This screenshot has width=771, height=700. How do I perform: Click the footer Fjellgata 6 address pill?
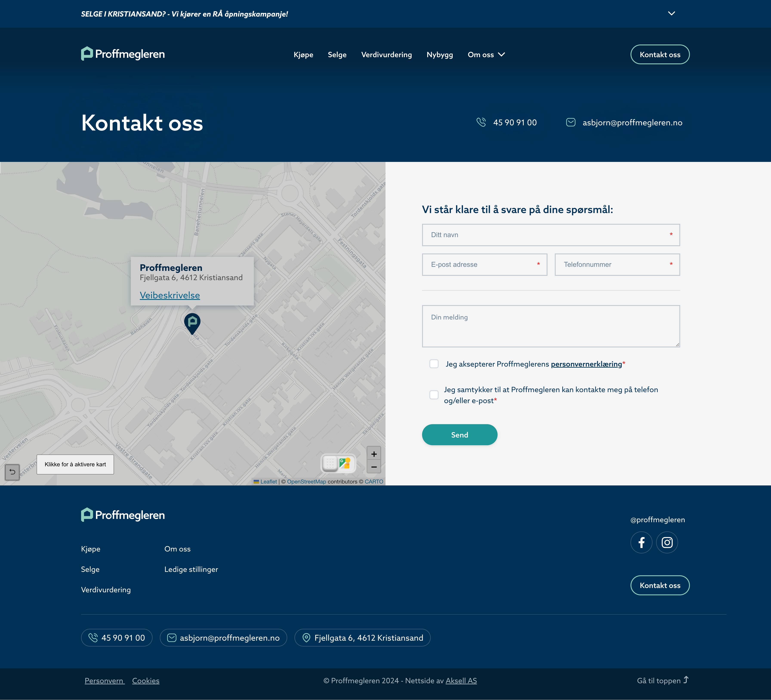[x=362, y=638]
